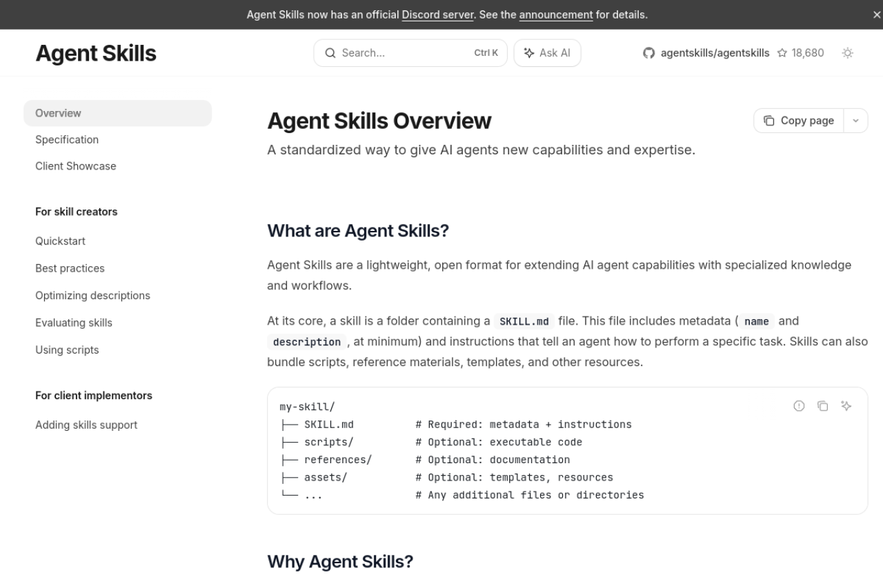
Task: Click the SKILL.md inline code in paragraph
Action: [524, 321]
